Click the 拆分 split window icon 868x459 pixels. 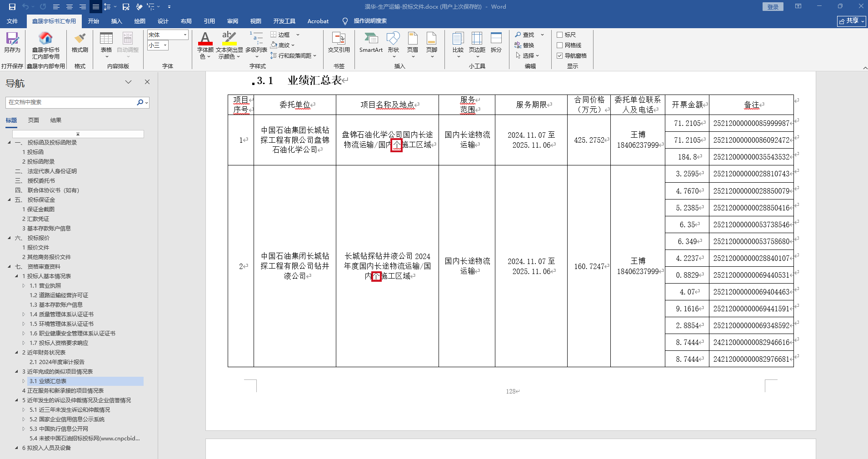click(x=496, y=43)
